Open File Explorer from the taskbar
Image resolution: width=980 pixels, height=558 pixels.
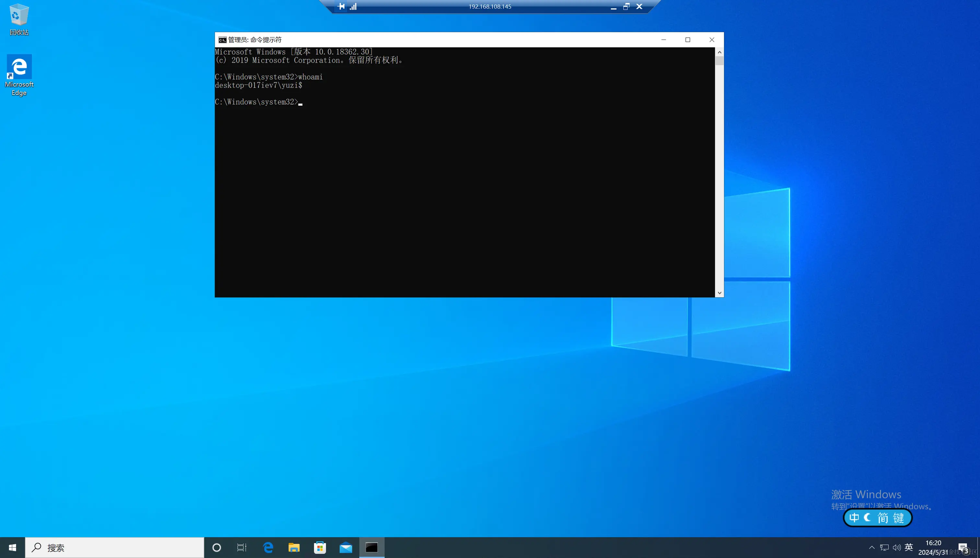(x=294, y=548)
